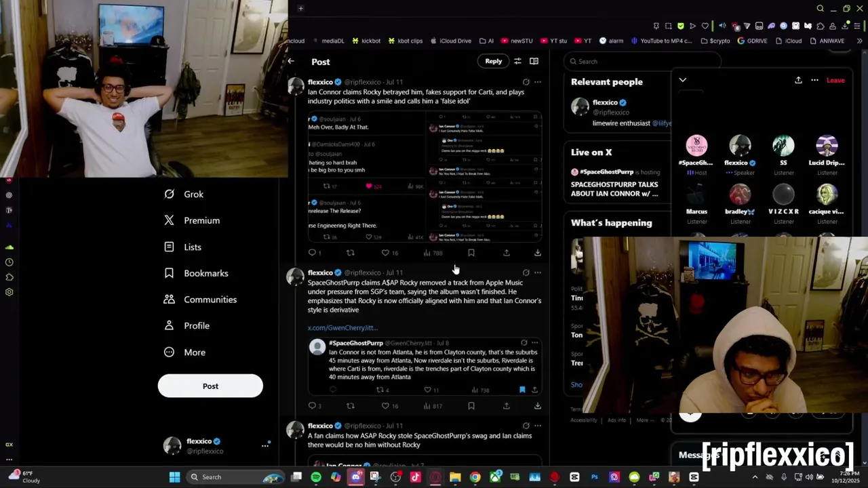
Task: Show more bookmarks chevron
Action: [860, 41]
